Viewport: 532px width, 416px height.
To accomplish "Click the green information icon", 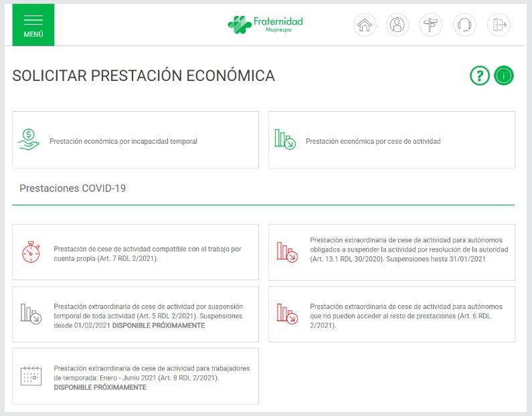I will [504, 76].
